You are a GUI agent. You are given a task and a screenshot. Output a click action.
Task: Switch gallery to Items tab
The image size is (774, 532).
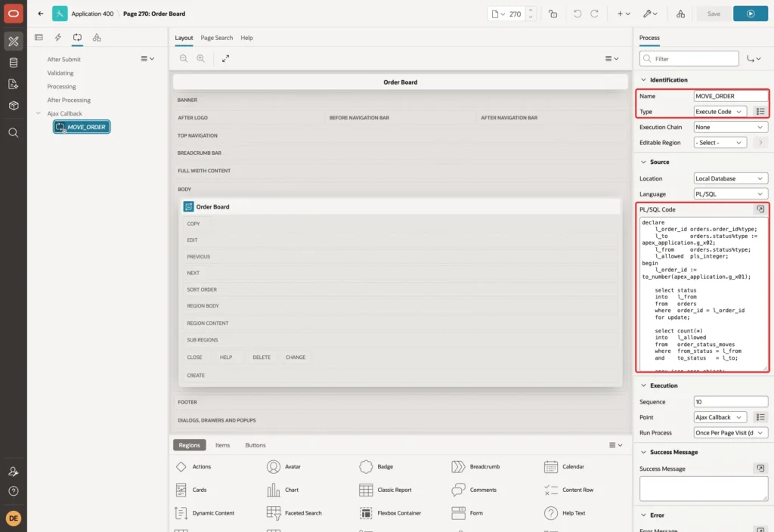(x=222, y=445)
